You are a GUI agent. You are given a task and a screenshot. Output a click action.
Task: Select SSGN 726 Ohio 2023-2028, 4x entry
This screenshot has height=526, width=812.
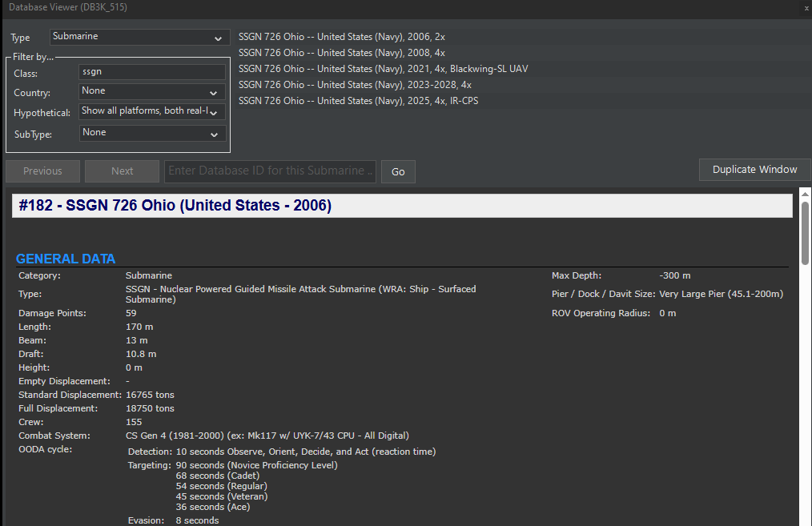(x=355, y=85)
